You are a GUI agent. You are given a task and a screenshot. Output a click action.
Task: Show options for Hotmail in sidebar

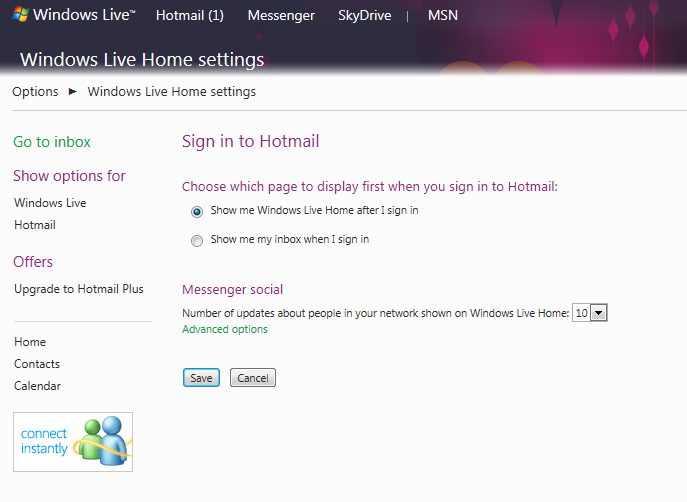(35, 225)
